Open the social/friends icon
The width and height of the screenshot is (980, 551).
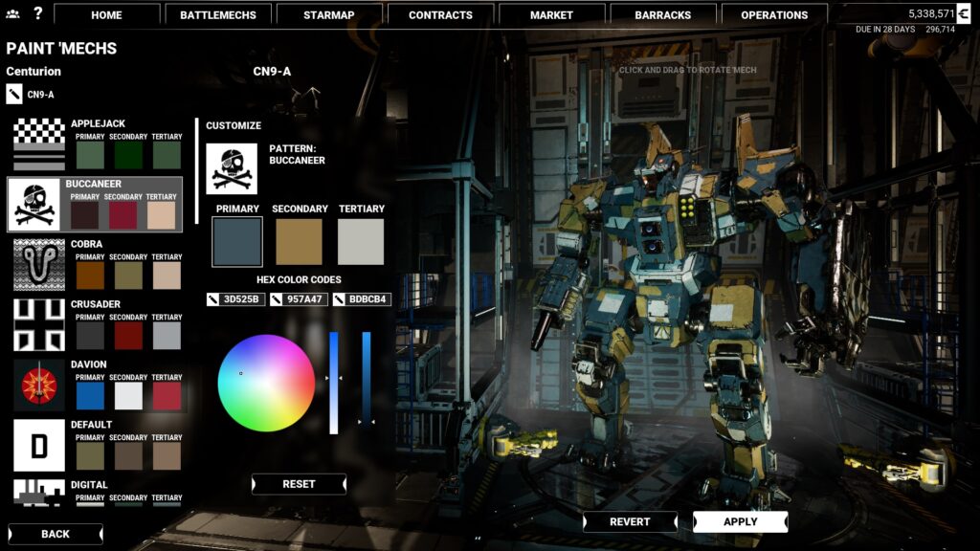point(12,13)
